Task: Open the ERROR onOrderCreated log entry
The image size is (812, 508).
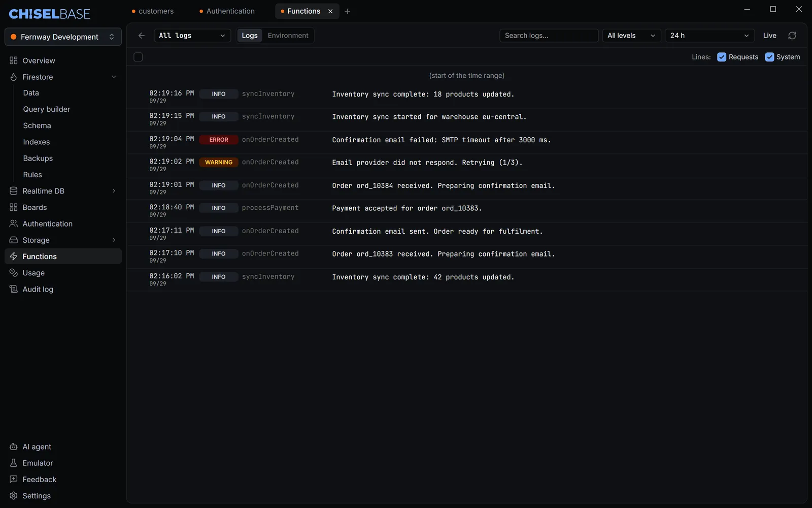Action: click(x=467, y=142)
